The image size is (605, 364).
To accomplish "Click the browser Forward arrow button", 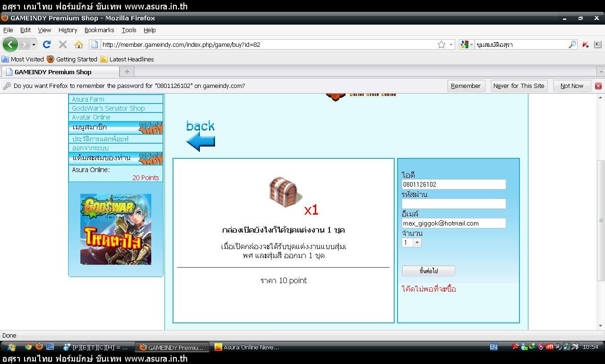I will tap(24, 44).
